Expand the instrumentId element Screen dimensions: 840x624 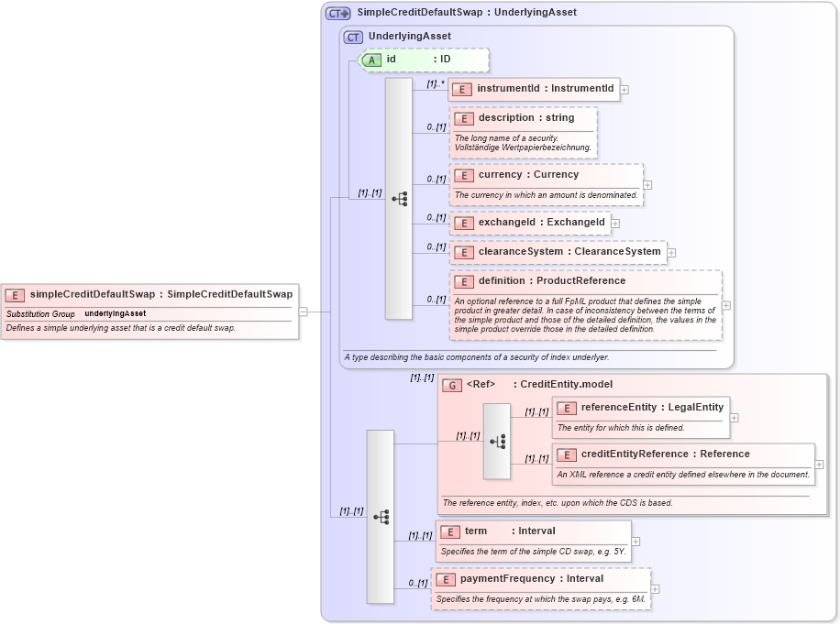(624, 90)
